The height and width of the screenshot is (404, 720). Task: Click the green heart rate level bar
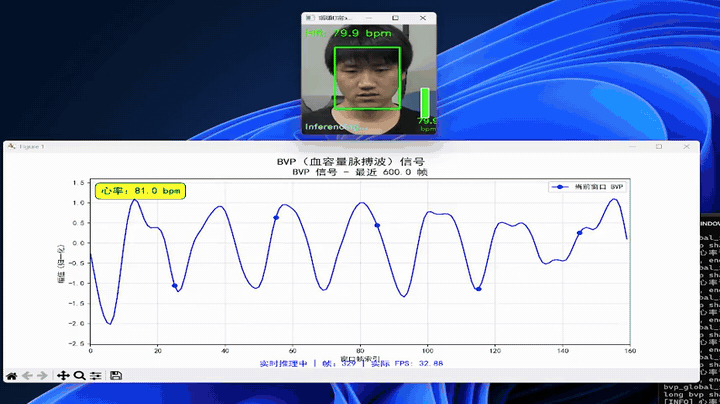(x=425, y=103)
